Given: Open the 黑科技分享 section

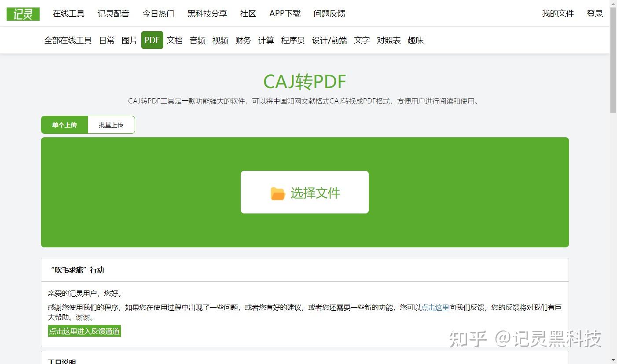Looking at the screenshot, I should click(207, 13).
